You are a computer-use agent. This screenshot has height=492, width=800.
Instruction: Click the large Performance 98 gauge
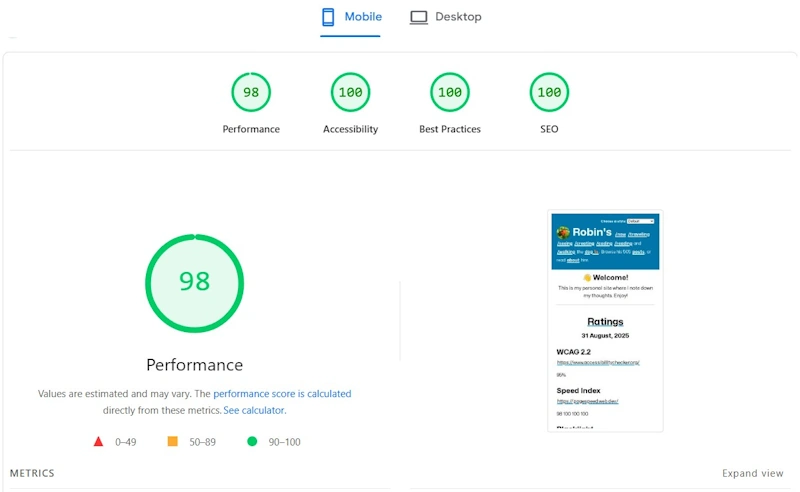195,281
